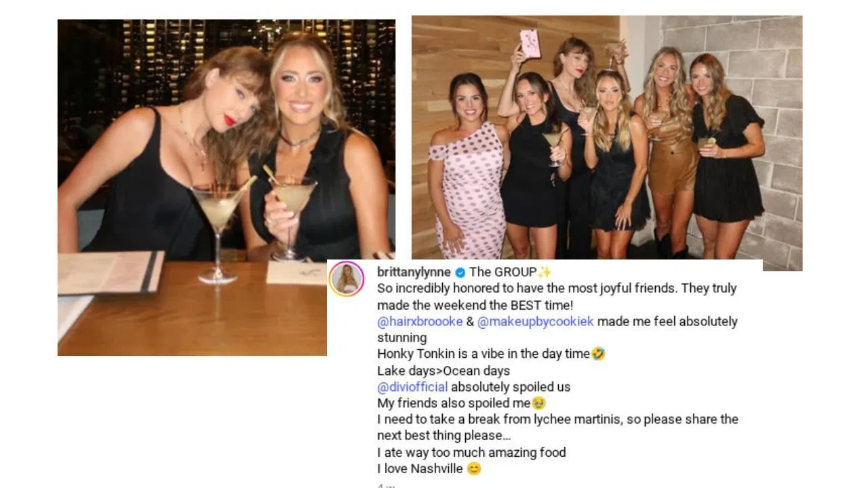Click the brittanylynne profile avatar
868x488 pixels.
[x=347, y=279]
